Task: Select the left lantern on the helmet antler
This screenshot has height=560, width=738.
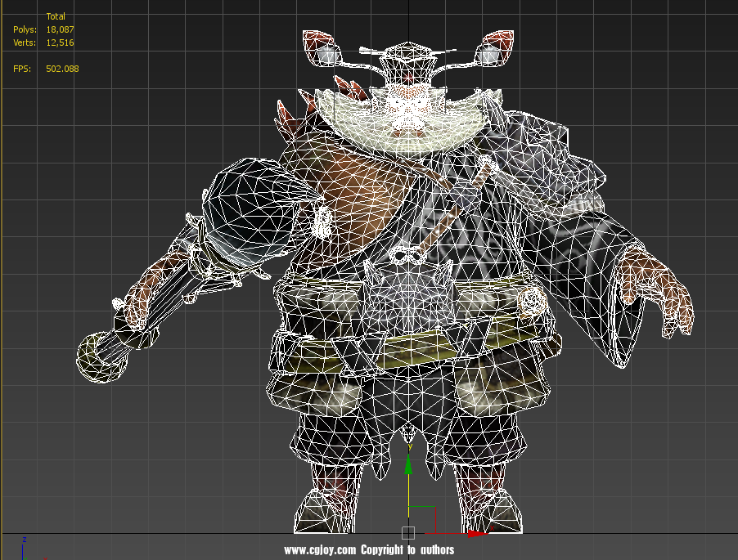Action: click(326, 52)
